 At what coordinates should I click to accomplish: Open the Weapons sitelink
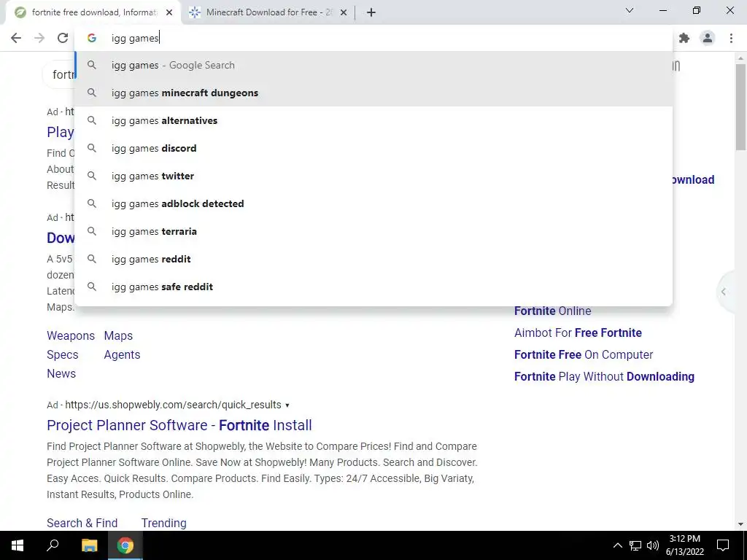click(71, 335)
